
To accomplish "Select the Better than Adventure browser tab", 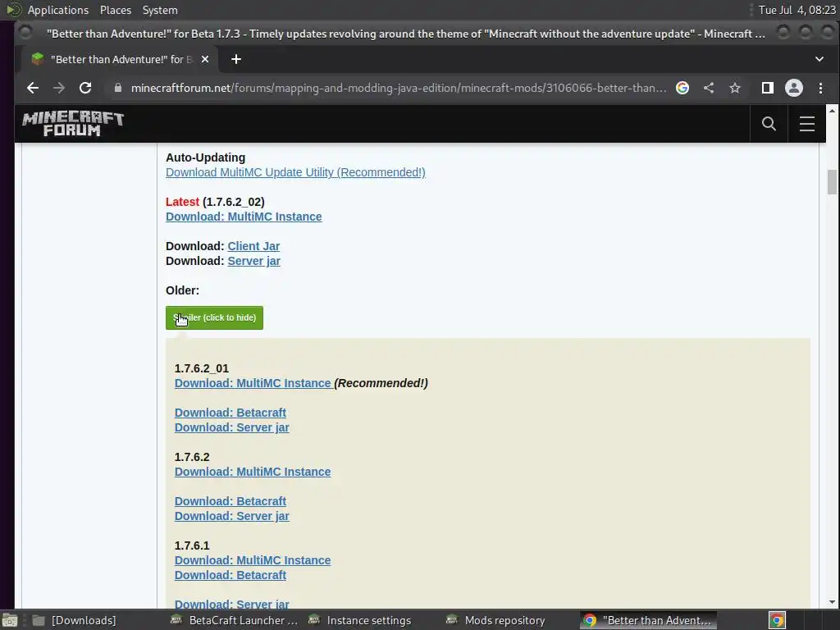I will pos(118,59).
